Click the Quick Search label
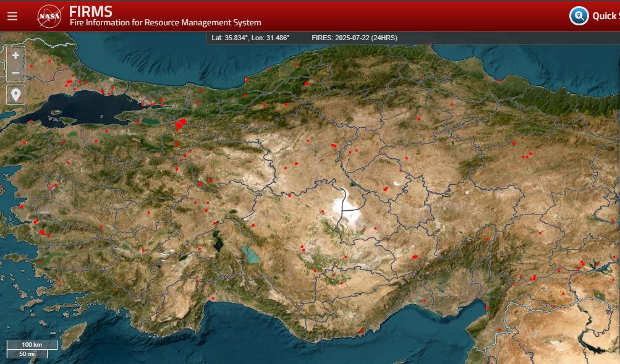The width and height of the screenshot is (620, 364). pyautogui.click(x=605, y=16)
